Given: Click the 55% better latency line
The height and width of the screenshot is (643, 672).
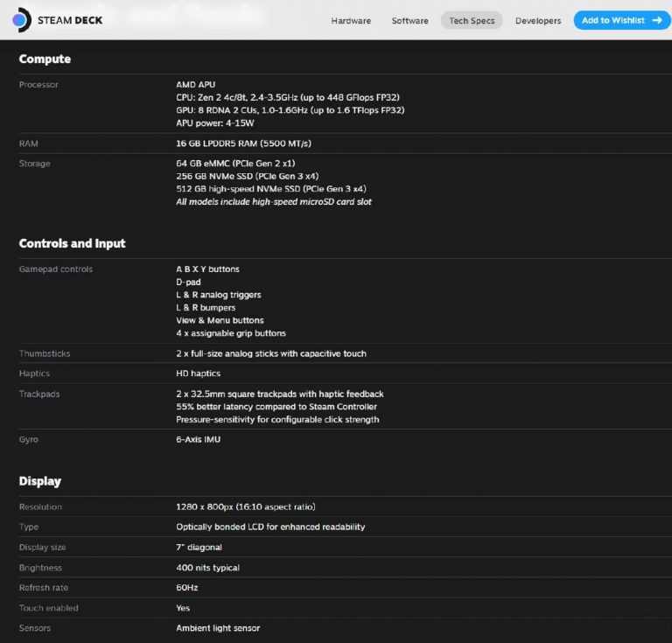Looking at the screenshot, I should 276,407.
